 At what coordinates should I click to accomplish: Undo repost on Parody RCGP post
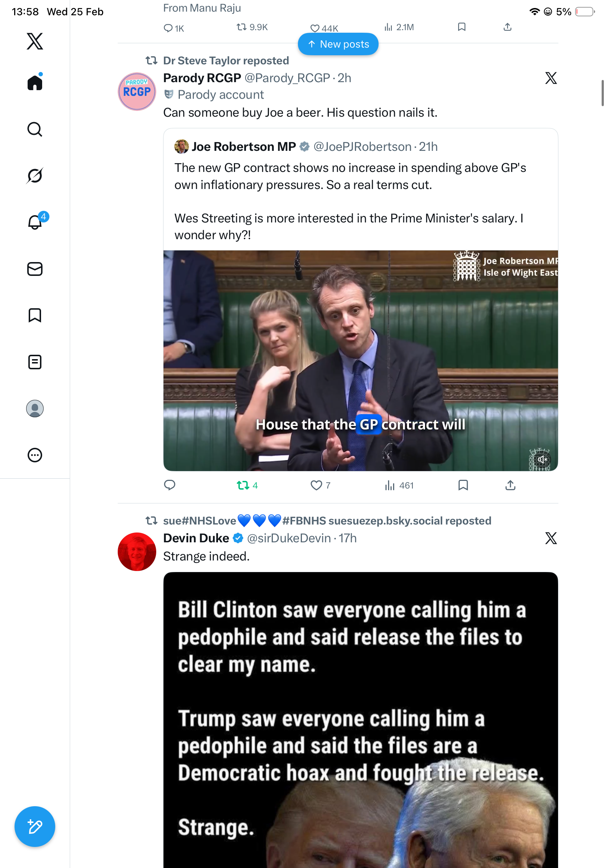243,485
